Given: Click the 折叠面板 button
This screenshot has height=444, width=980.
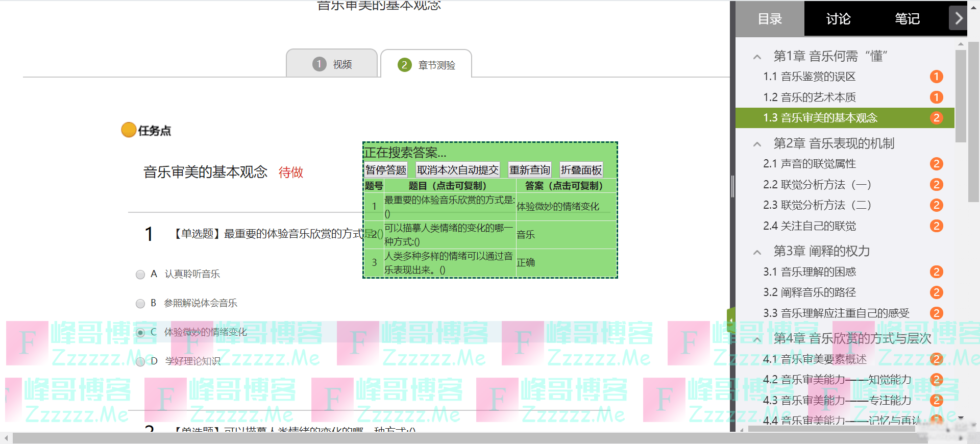Looking at the screenshot, I should 581,170.
